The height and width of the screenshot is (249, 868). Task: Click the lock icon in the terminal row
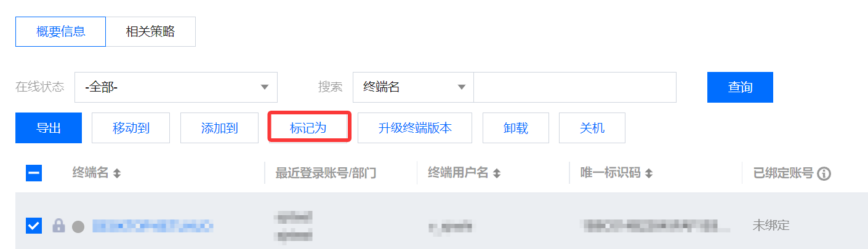pos(58,226)
